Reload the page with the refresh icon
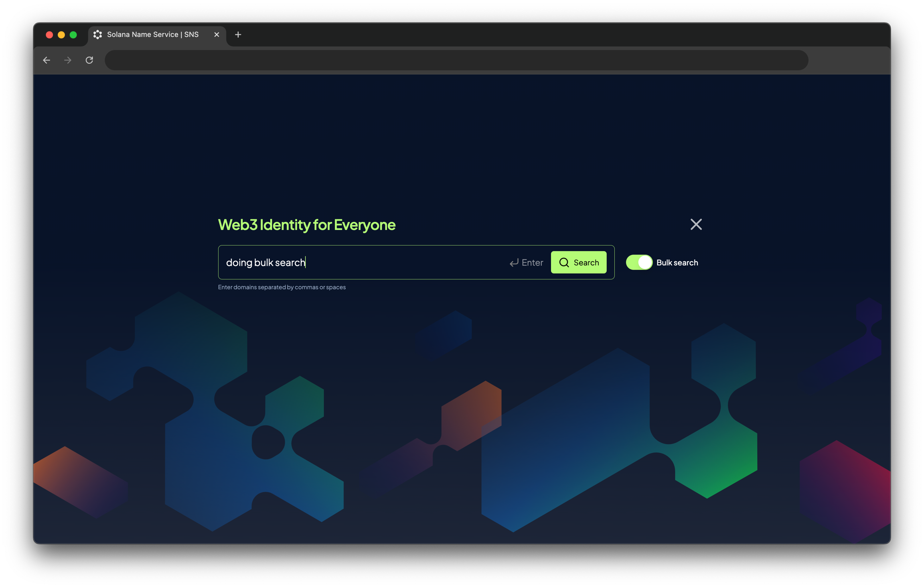This screenshot has width=924, height=588. [89, 60]
